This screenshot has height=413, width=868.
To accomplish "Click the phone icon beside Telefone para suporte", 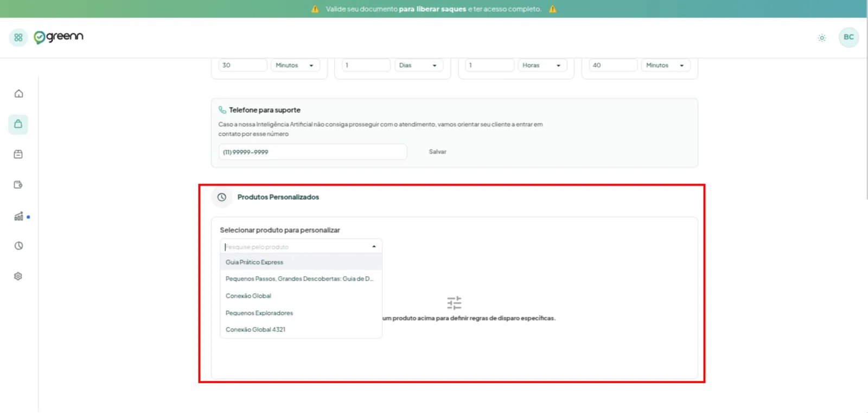I will tap(222, 110).
